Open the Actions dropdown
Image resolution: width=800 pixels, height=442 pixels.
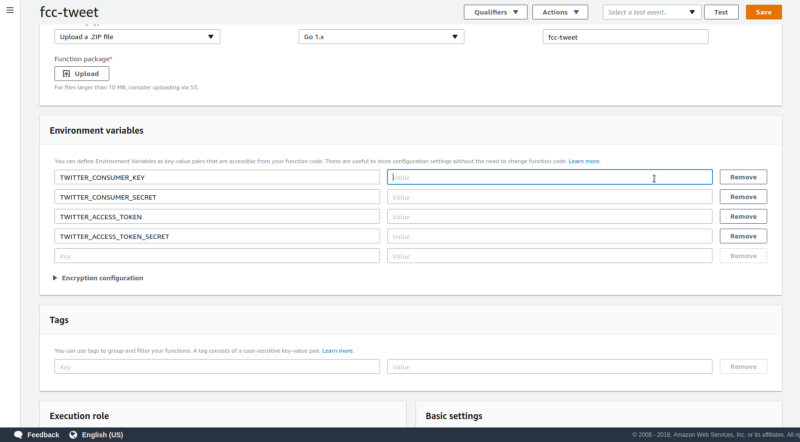[560, 12]
